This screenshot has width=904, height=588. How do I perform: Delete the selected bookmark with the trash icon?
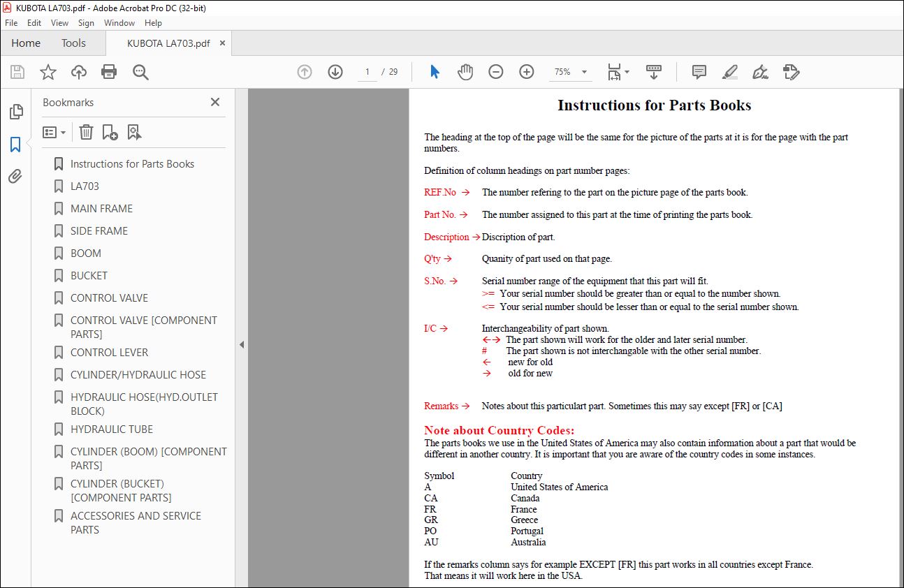point(86,132)
